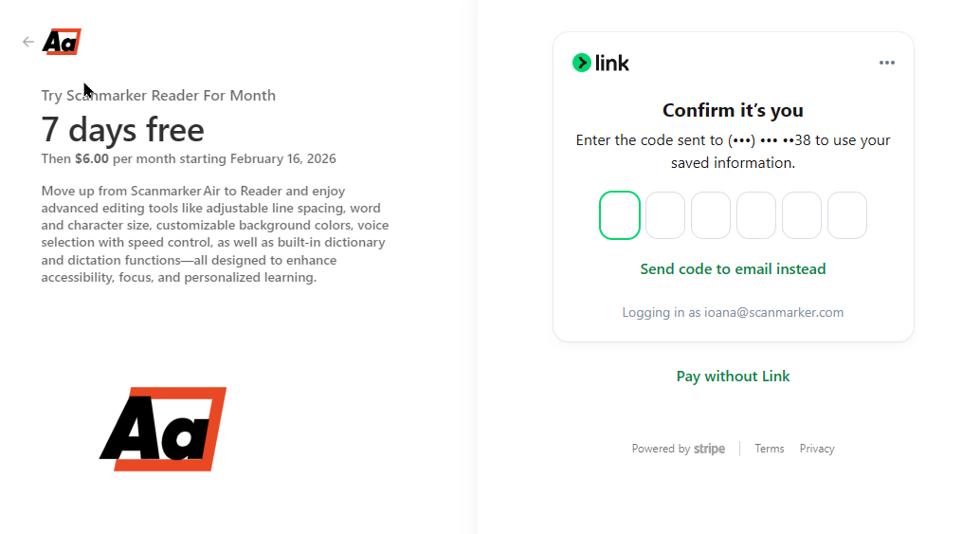Select the fifth verification code box
The image size is (980, 534).
[x=802, y=215]
